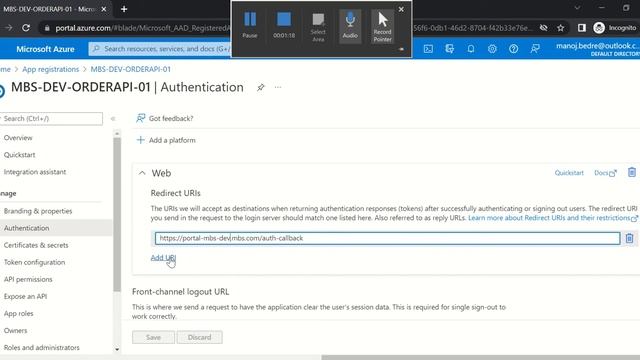Bookmark this page with star icon
This screenshot has height=360, width=640.
tap(560, 28)
